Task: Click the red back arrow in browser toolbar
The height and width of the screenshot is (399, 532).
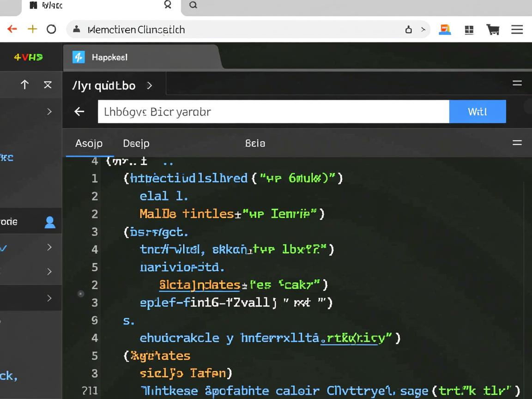Action: (x=12, y=30)
